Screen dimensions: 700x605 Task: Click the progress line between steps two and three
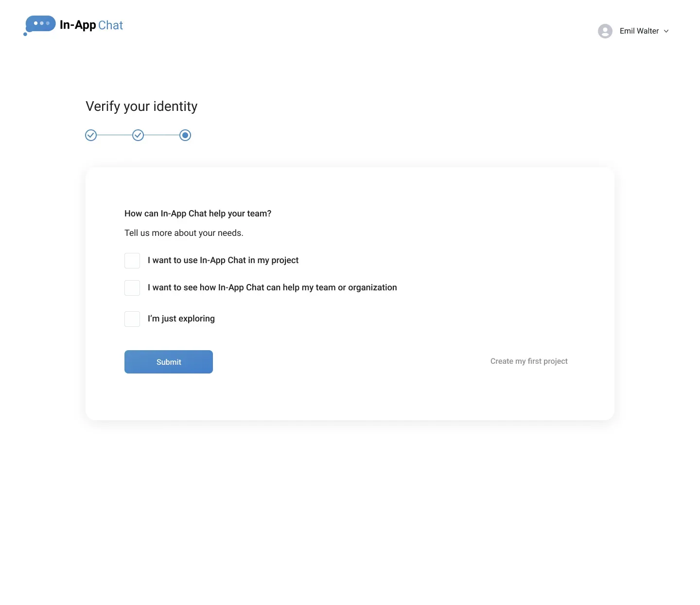[161, 135]
